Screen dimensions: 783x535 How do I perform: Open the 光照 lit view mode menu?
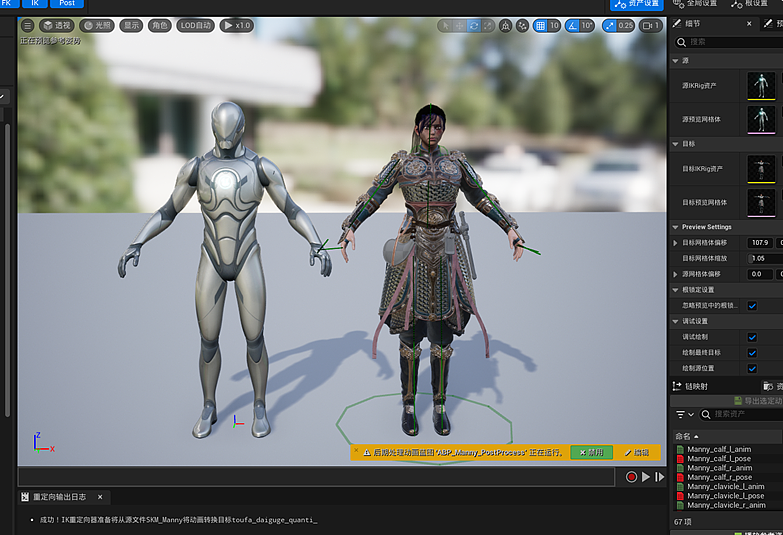click(97, 25)
